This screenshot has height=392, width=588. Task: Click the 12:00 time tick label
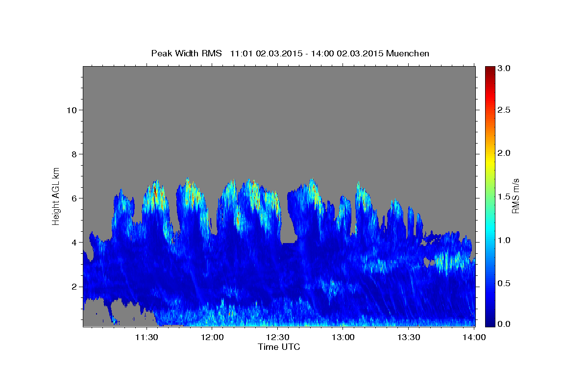point(212,338)
